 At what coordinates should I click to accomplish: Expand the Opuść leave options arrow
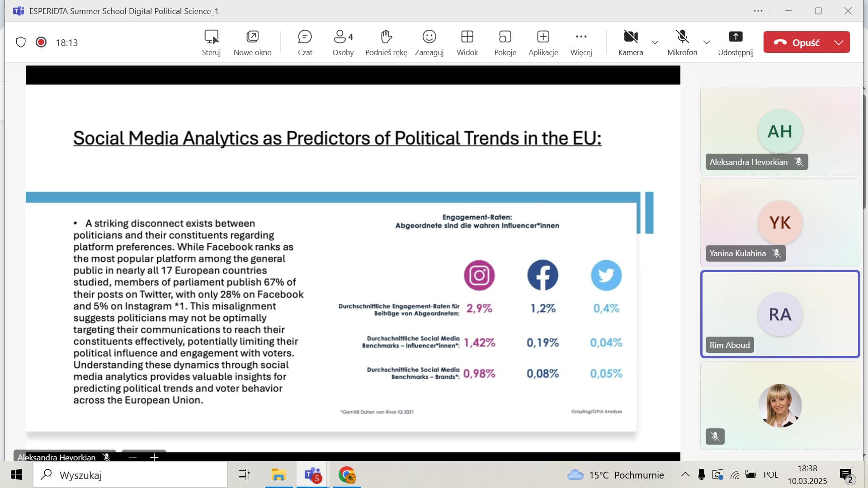[839, 42]
